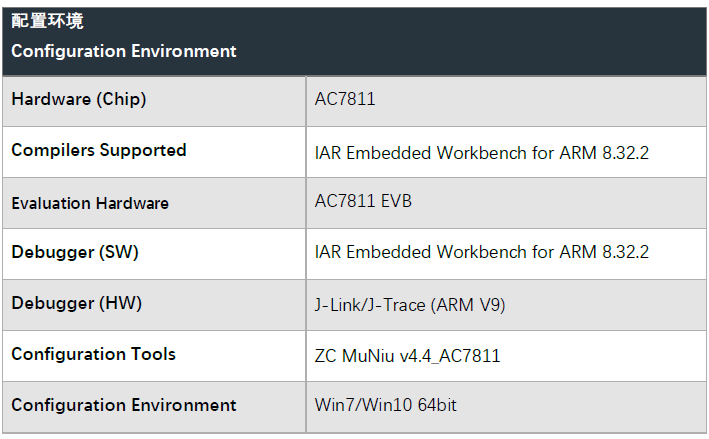
Task: Select the Configuration Tools label
Action: pyautogui.click(x=93, y=354)
